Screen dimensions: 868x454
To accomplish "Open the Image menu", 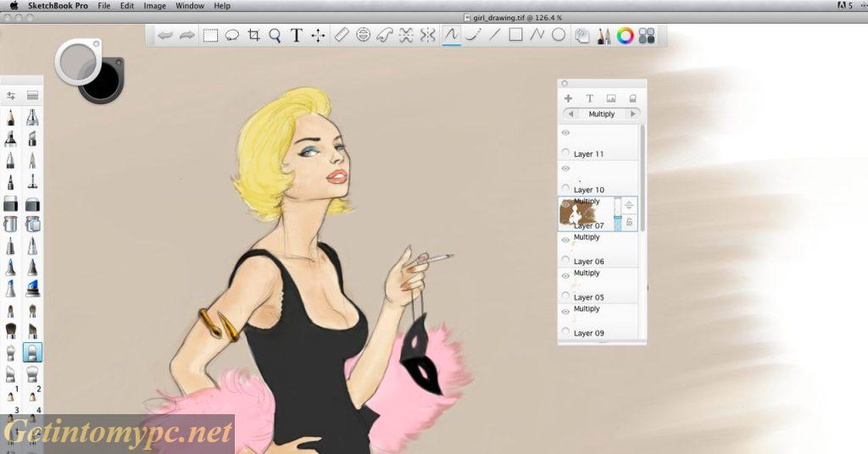I will pos(154,6).
